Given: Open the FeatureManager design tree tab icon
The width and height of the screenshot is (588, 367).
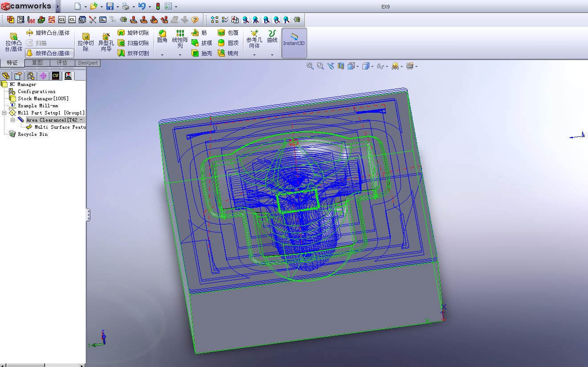Looking at the screenshot, I should 6,76.
